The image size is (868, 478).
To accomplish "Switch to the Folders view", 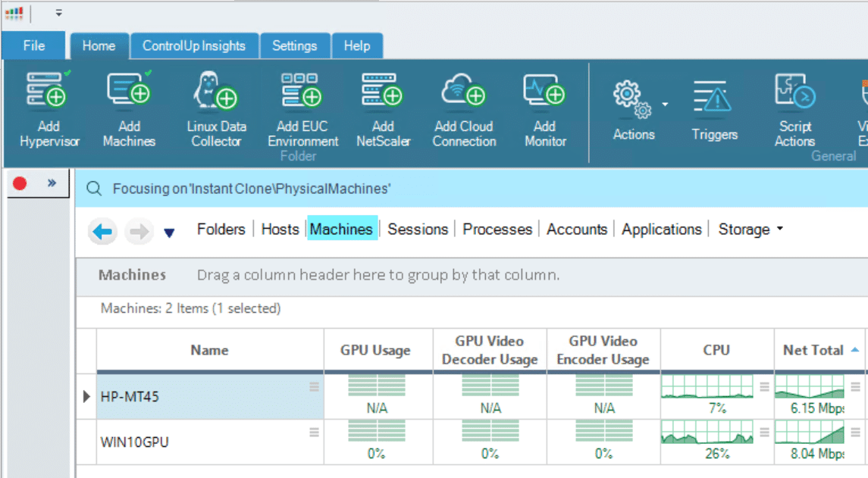I will click(x=221, y=229).
